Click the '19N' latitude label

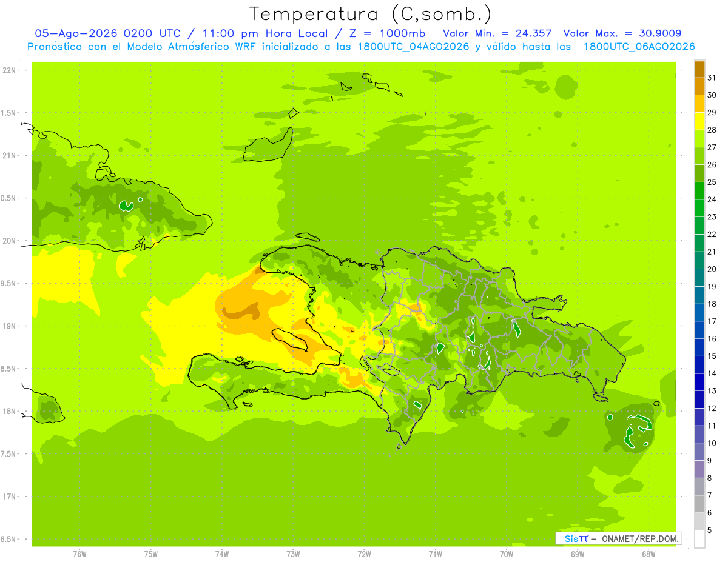point(10,326)
